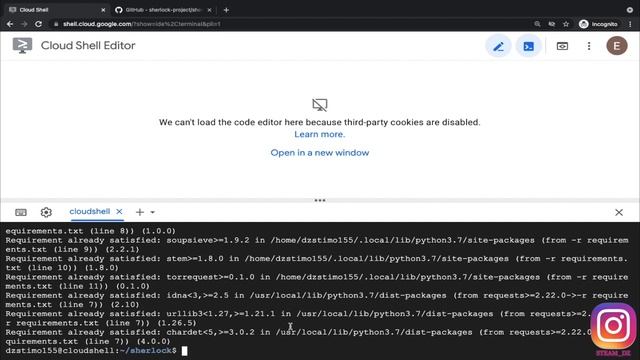Click the terminal prompt input area
The width and height of the screenshot is (640, 360).
[x=184, y=351]
